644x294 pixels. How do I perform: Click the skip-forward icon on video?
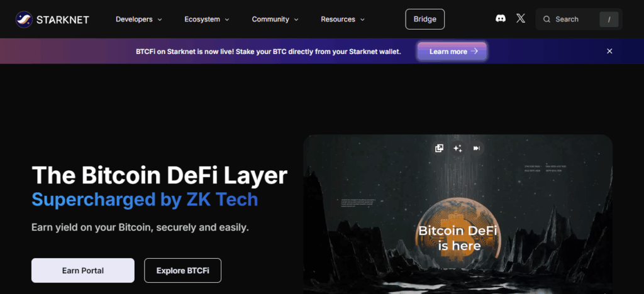[477, 148]
